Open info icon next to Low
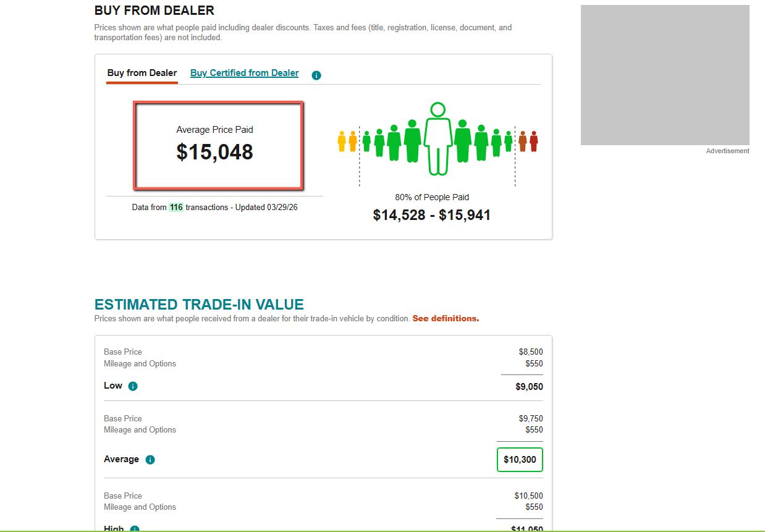Screen dimensions: 765x532 pos(133,386)
